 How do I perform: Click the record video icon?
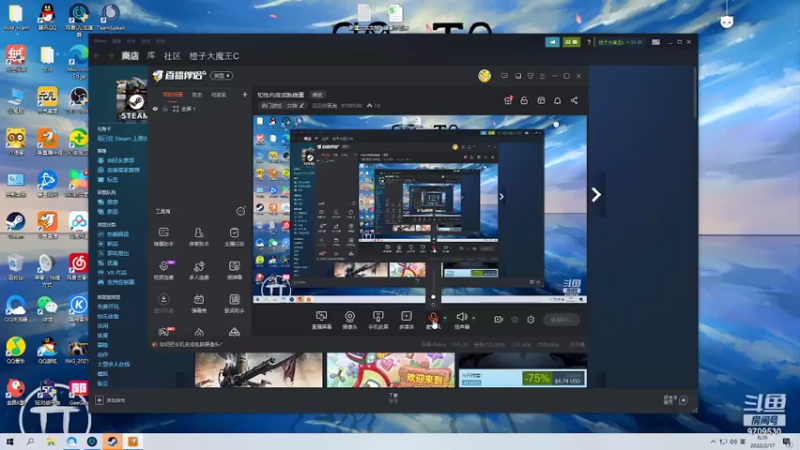(498, 319)
